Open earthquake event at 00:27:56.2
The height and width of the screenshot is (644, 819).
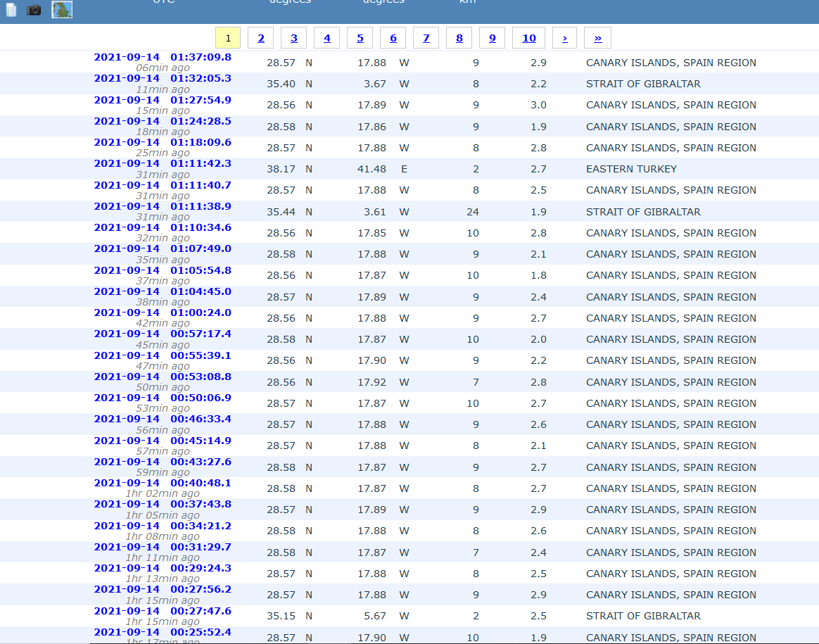163,589
